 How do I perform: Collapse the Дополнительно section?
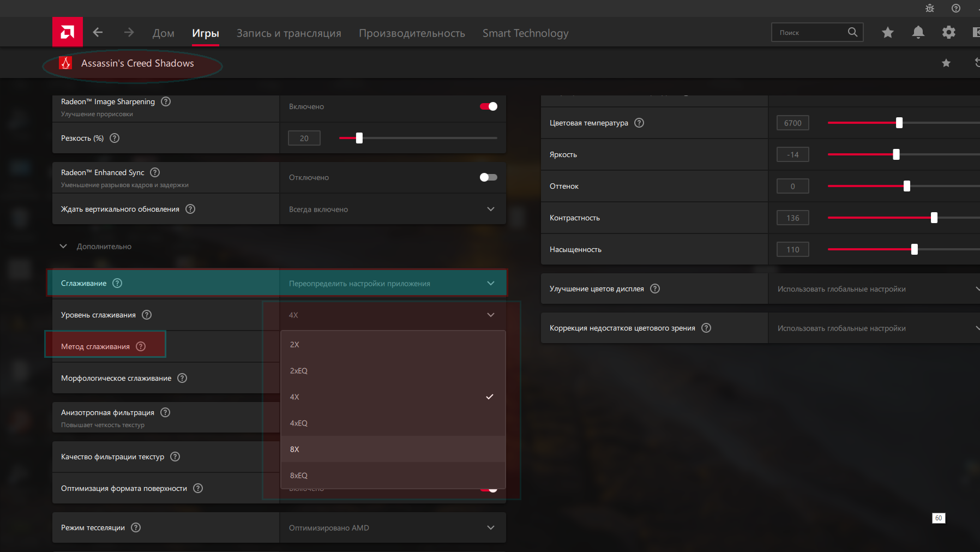pyautogui.click(x=63, y=247)
